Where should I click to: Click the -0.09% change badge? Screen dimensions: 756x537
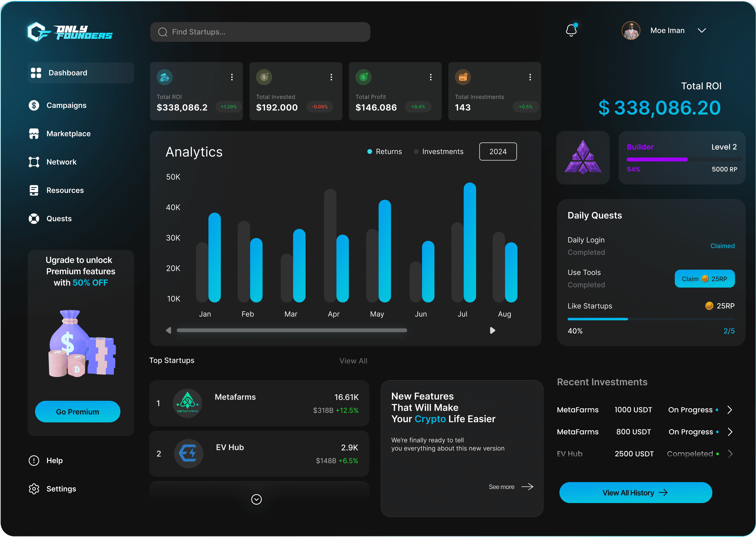[320, 107]
